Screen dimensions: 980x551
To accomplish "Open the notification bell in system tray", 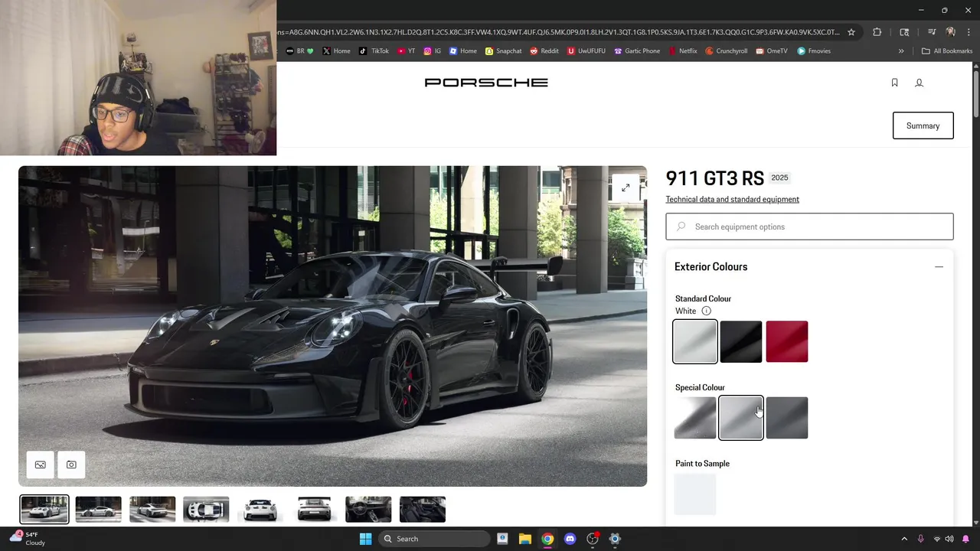I will [x=965, y=539].
